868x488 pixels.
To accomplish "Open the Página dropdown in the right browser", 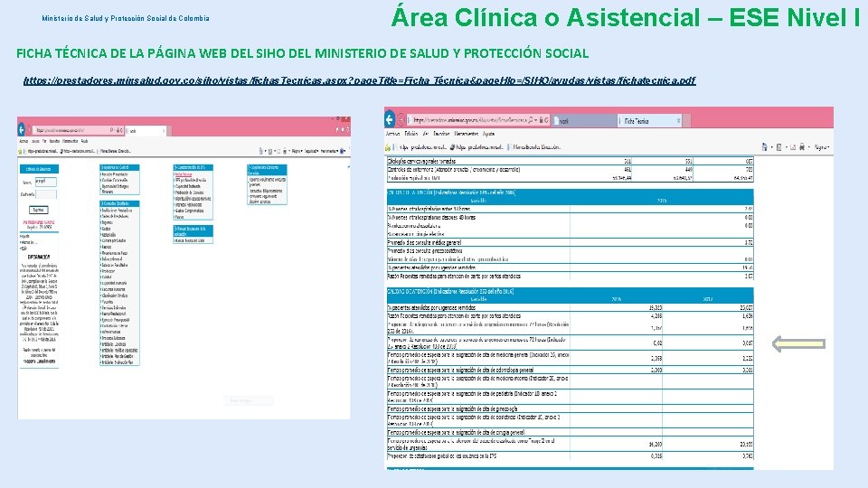I will coord(822,147).
